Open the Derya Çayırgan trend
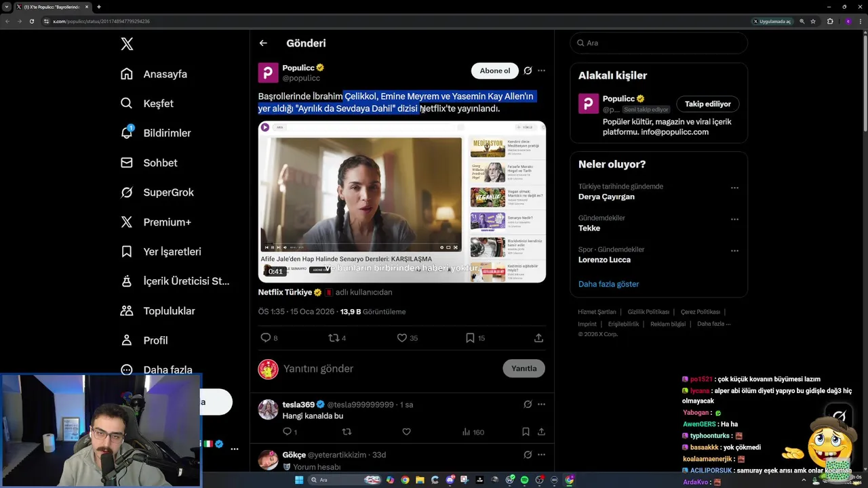 pos(606,197)
